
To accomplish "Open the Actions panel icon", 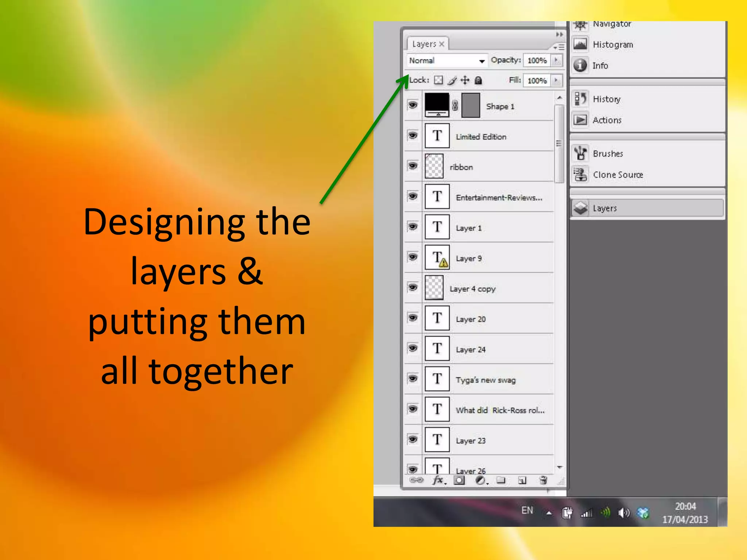I will [580, 120].
